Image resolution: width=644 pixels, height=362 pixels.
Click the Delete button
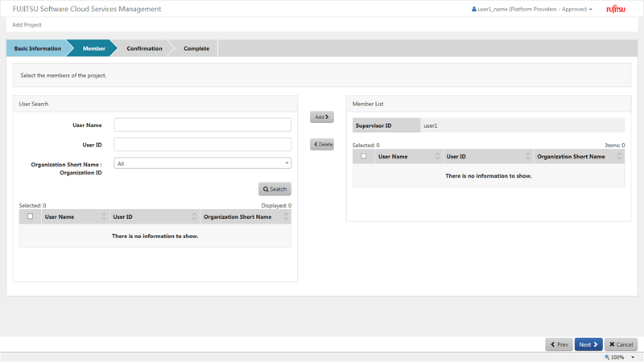pyautogui.click(x=321, y=145)
